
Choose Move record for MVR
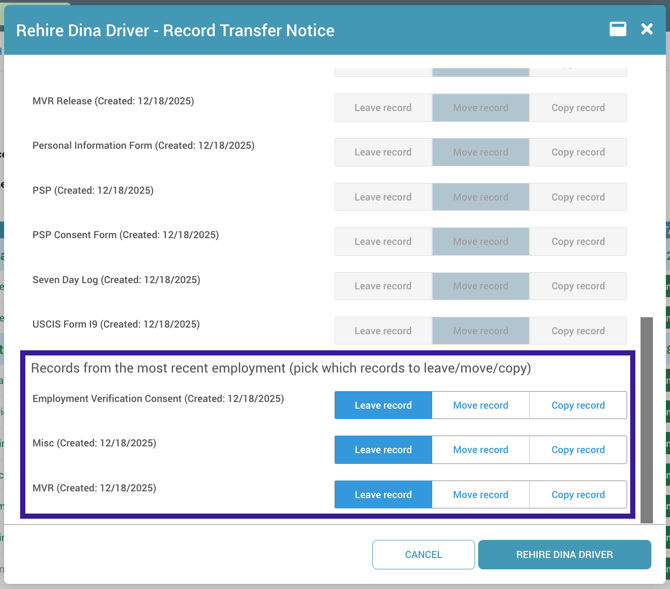click(480, 494)
